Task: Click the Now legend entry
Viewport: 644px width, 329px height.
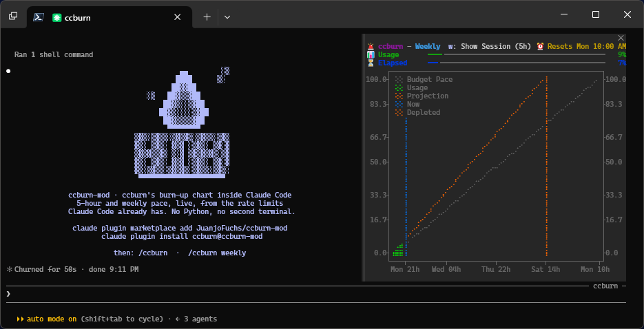Action: point(407,104)
